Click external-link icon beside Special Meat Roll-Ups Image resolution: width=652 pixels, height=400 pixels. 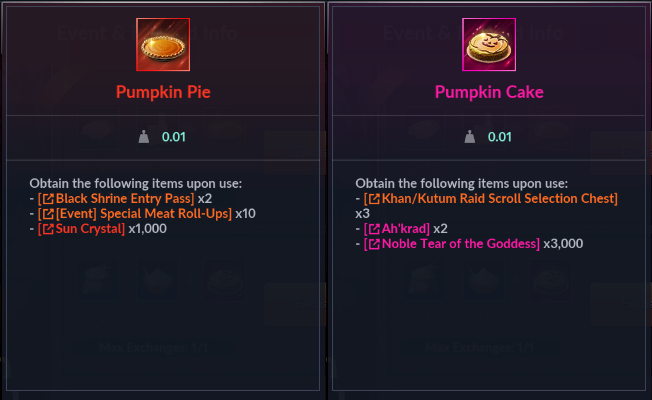47,214
